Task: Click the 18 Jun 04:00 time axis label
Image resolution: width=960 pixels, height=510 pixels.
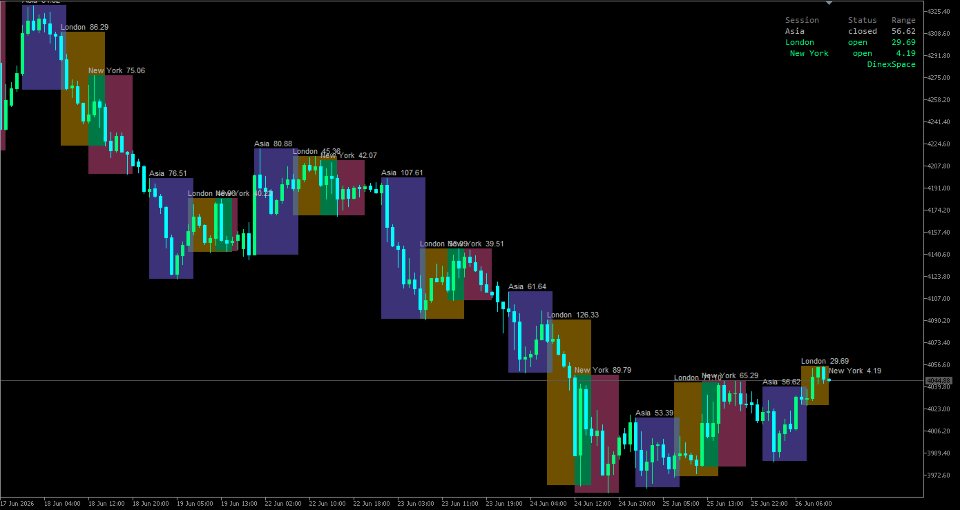Action: tap(62, 504)
